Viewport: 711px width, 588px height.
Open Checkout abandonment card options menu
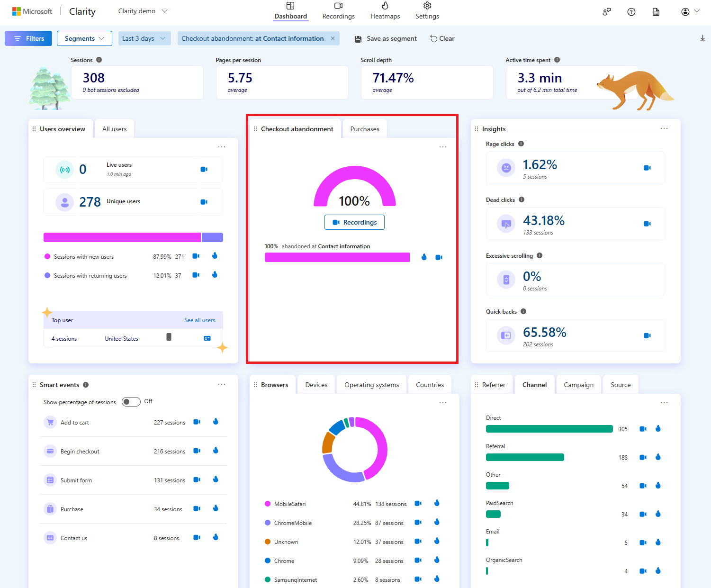(x=443, y=147)
